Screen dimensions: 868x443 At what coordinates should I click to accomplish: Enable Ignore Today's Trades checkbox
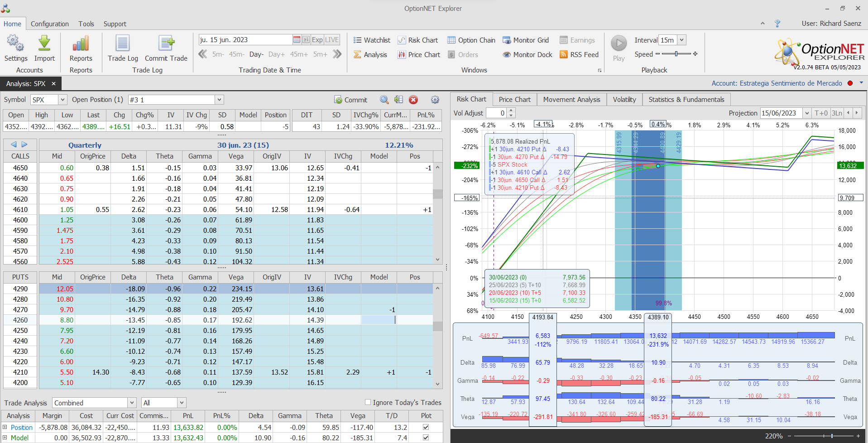tap(368, 402)
